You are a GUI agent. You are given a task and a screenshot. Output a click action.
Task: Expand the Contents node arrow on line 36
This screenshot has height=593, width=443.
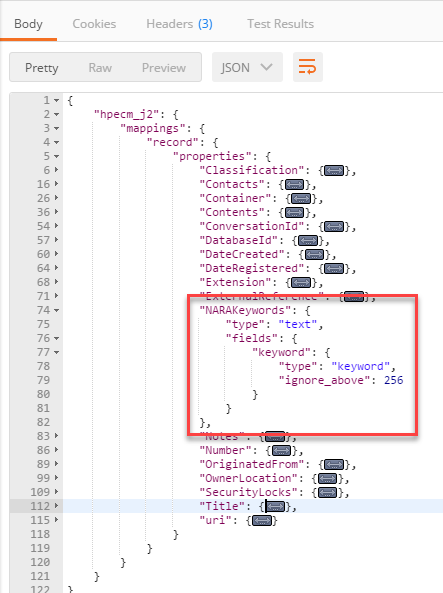click(x=56, y=212)
